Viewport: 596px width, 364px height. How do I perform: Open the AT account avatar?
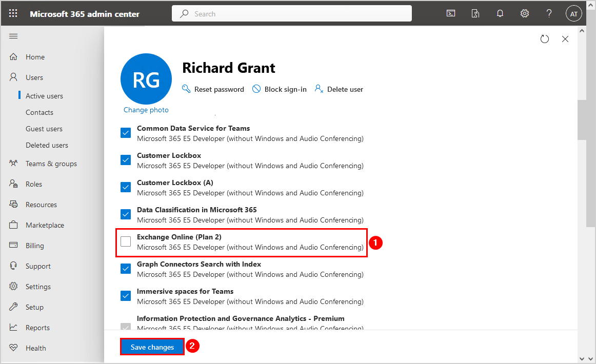pos(574,14)
